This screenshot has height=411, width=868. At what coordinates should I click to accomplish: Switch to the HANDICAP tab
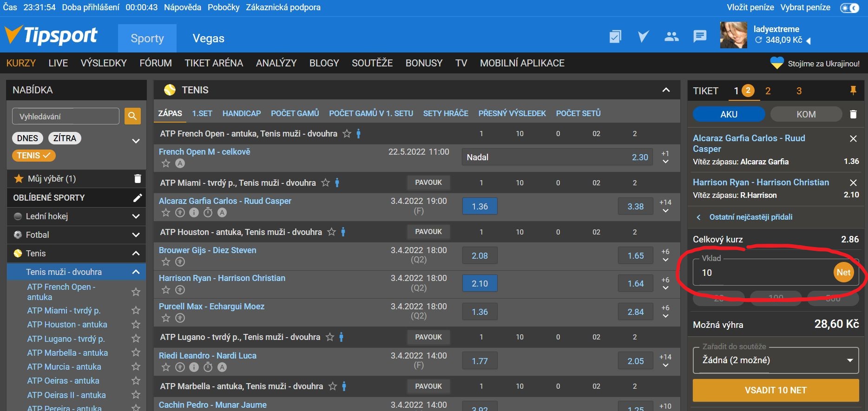241,113
